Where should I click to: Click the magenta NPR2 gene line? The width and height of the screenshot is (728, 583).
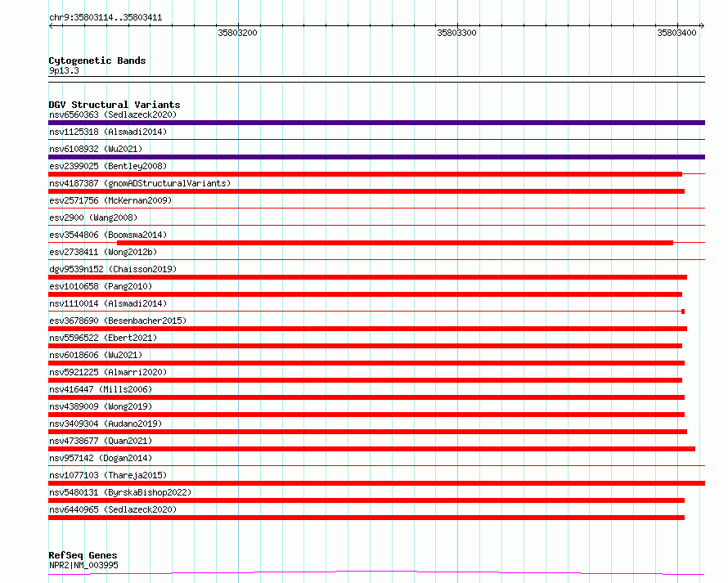tap(376, 573)
